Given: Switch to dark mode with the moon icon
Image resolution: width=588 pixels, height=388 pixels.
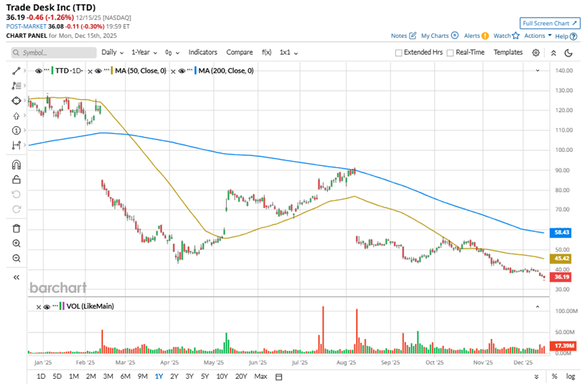Looking at the screenshot, I should (568, 53).
